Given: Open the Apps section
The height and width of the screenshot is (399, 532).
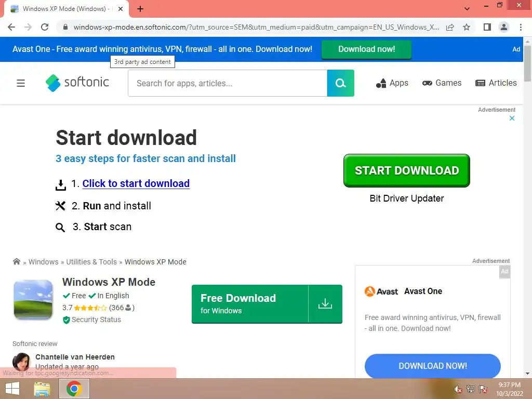Looking at the screenshot, I should (392, 83).
